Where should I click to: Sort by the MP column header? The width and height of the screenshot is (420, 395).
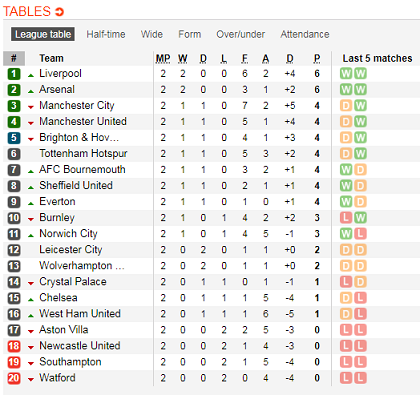pyautogui.click(x=163, y=59)
